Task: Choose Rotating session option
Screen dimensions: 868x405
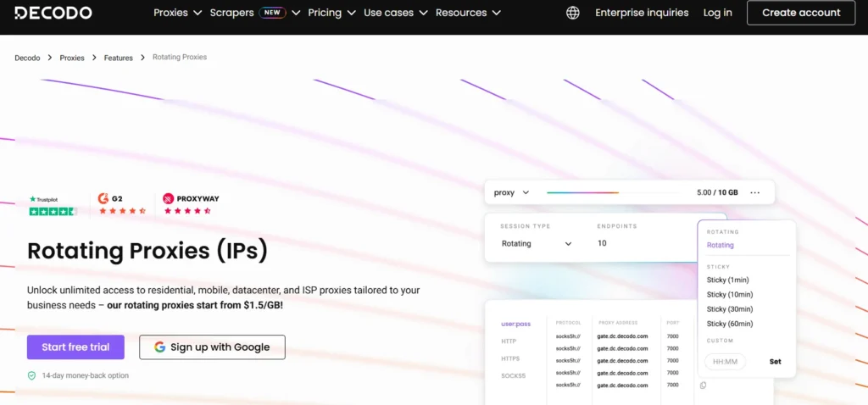Action: coord(721,245)
